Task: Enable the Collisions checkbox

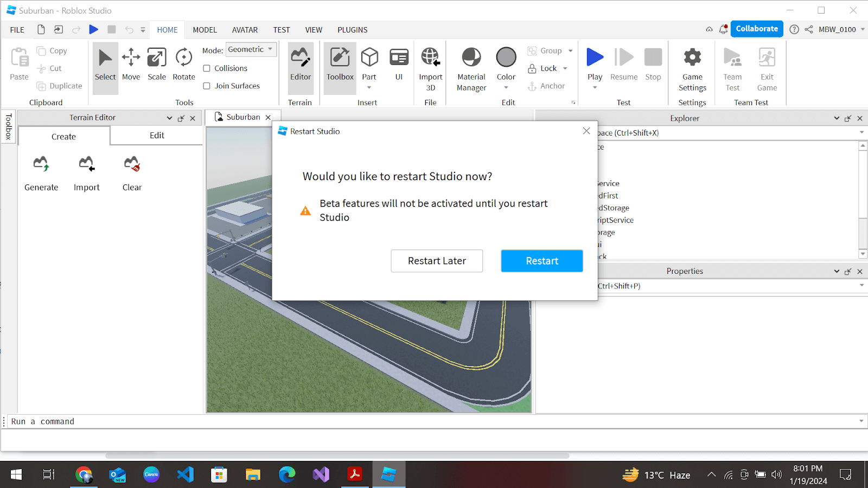Action: tap(207, 68)
